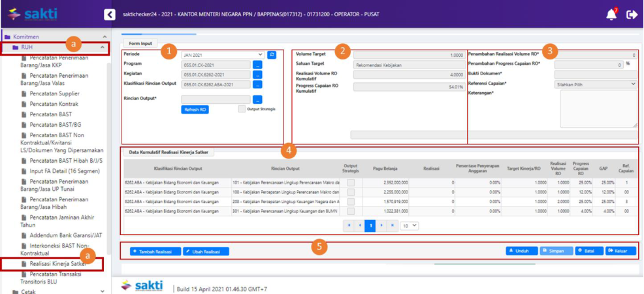Screen dimensions: 644x294
Task: Open the Periode dropdown showing JAN 2021
Action: (x=222, y=55)
